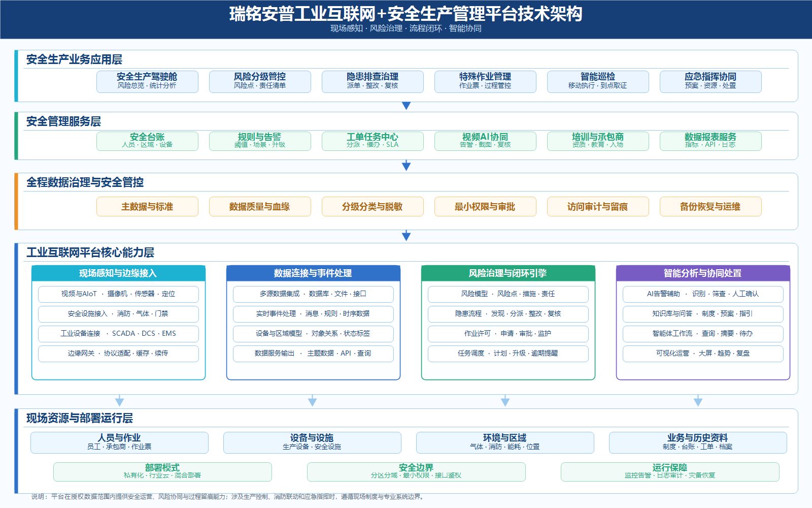Select the 风险模型 row

[x=508, y=294]
